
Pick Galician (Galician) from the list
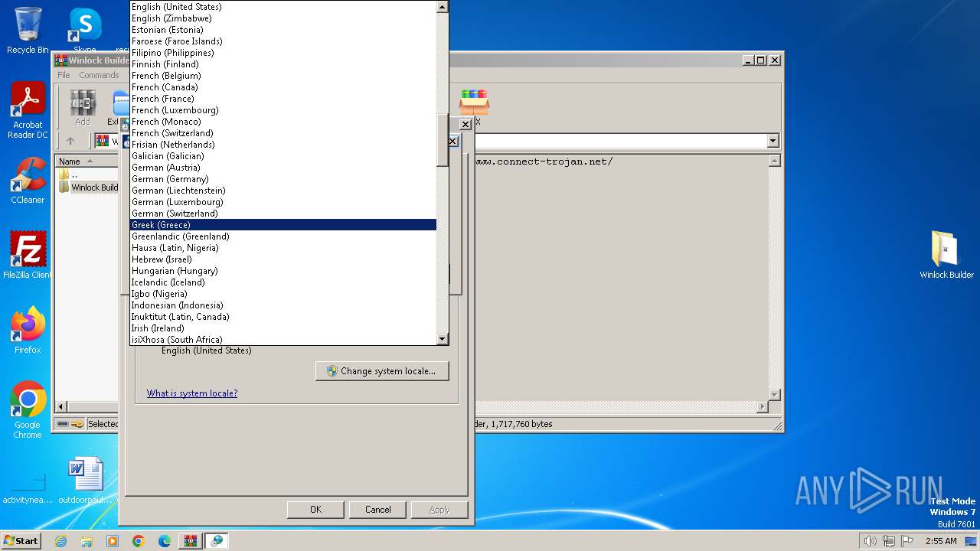[x=283, y=156]
